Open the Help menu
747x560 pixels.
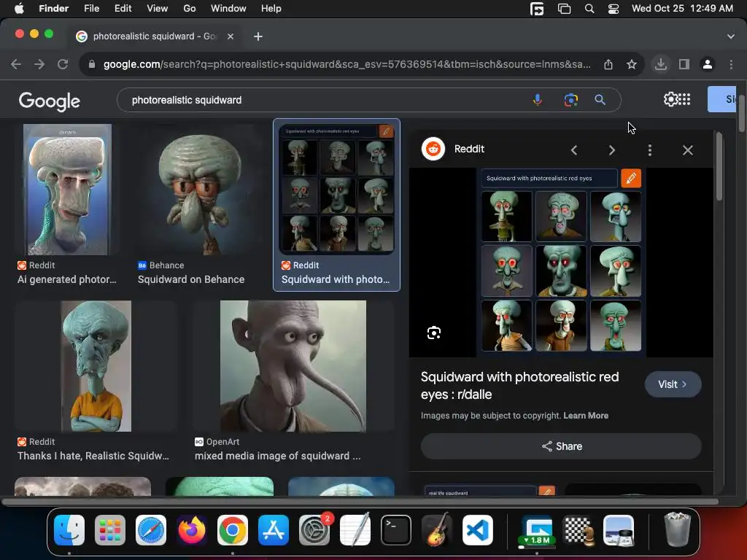[x=271, y=9]
